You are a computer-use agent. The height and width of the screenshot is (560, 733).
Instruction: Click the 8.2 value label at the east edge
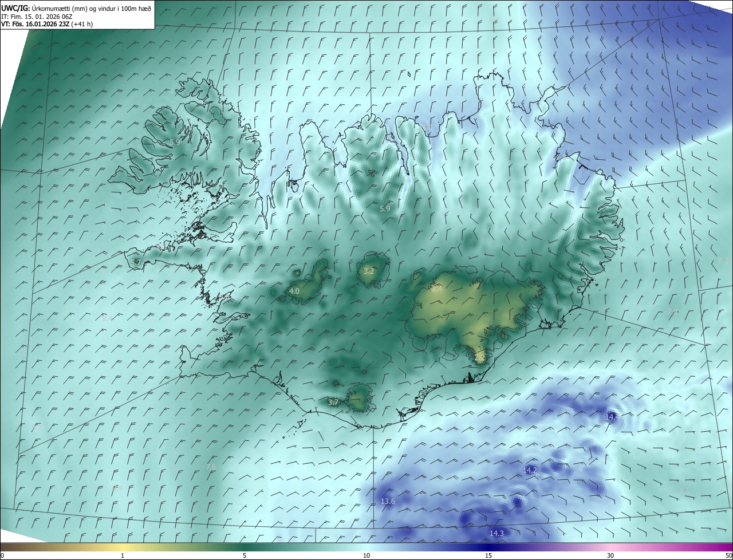723,261
